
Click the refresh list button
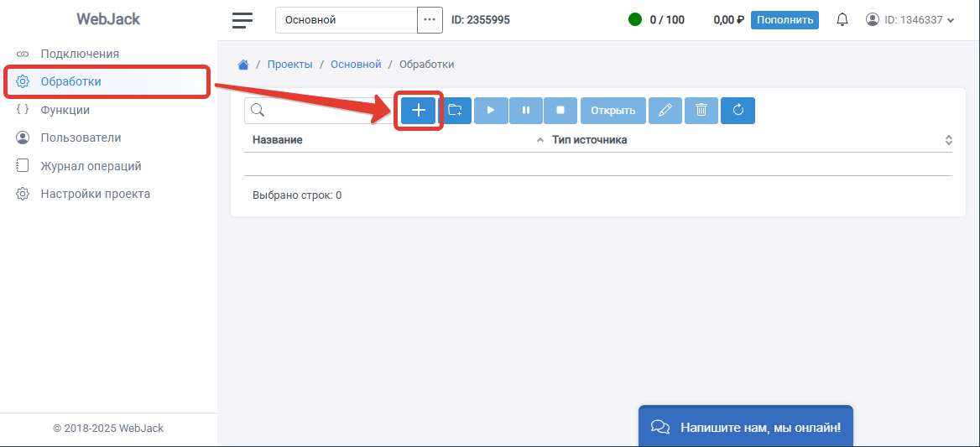click(738, 111)
